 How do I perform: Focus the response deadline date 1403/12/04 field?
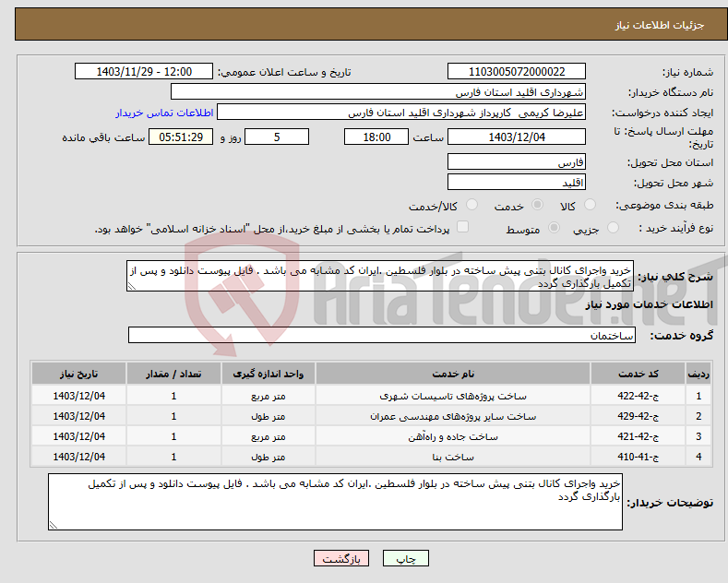pos(516,137)
